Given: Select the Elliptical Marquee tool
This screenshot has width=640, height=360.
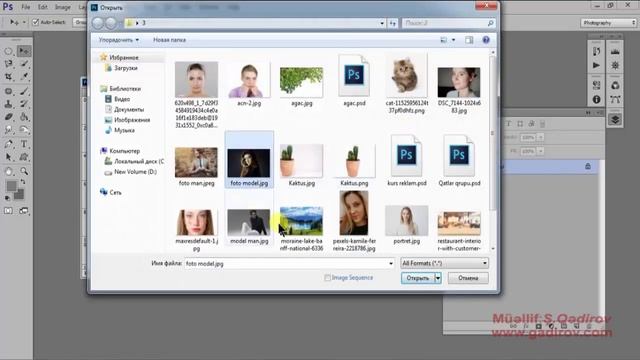Looking at the screenshot, I should click(9, 51).
